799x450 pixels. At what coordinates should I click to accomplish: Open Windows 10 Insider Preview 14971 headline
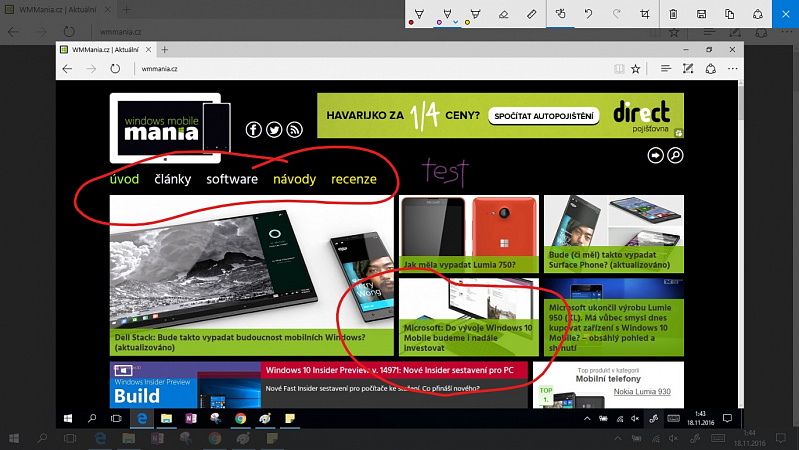click(390, 370)
